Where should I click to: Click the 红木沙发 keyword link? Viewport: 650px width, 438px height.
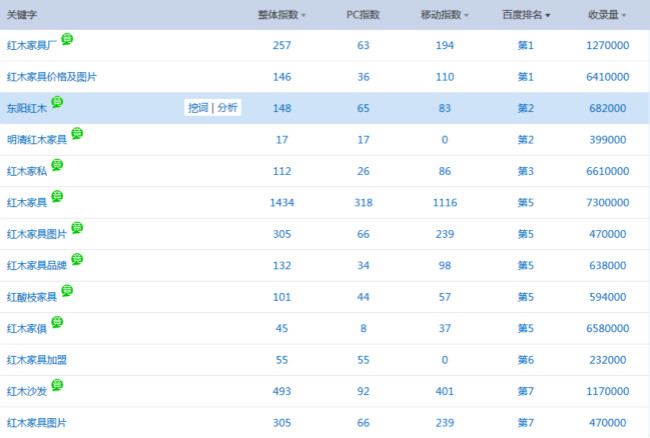(26, 391)
